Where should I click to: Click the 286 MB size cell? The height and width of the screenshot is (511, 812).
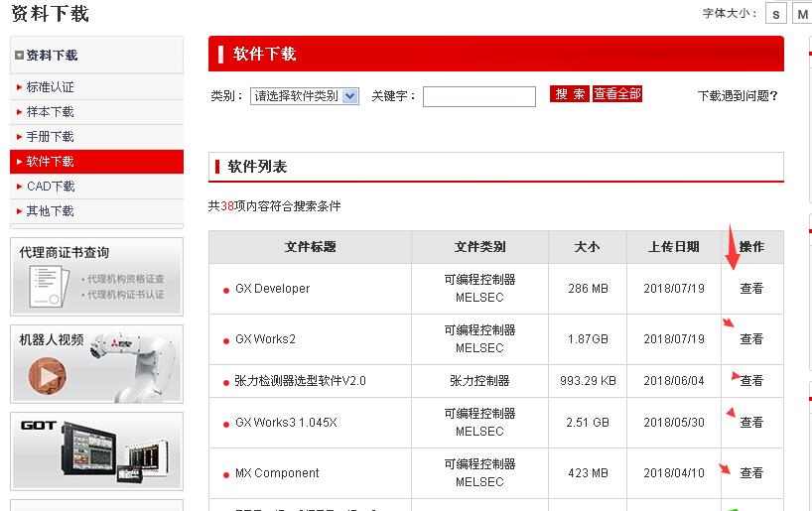(x=588, y=289)
